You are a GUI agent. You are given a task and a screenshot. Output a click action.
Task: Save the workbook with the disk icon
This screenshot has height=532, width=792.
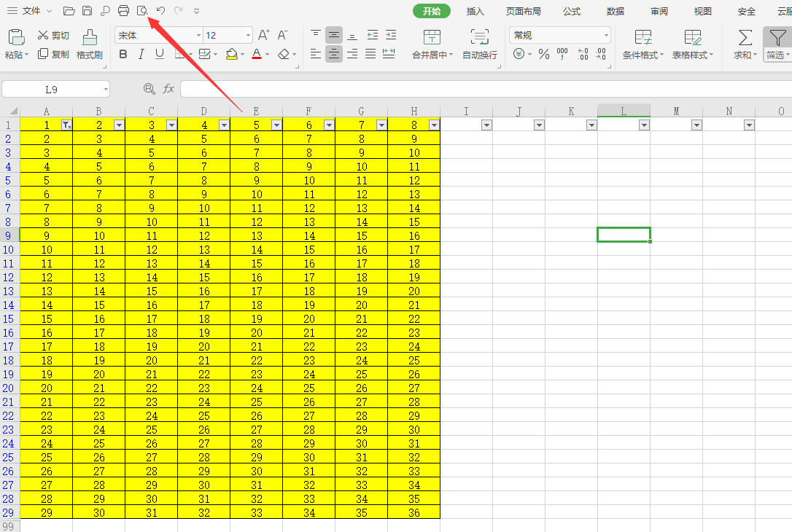pyautogui.click(x=87, y=11)
